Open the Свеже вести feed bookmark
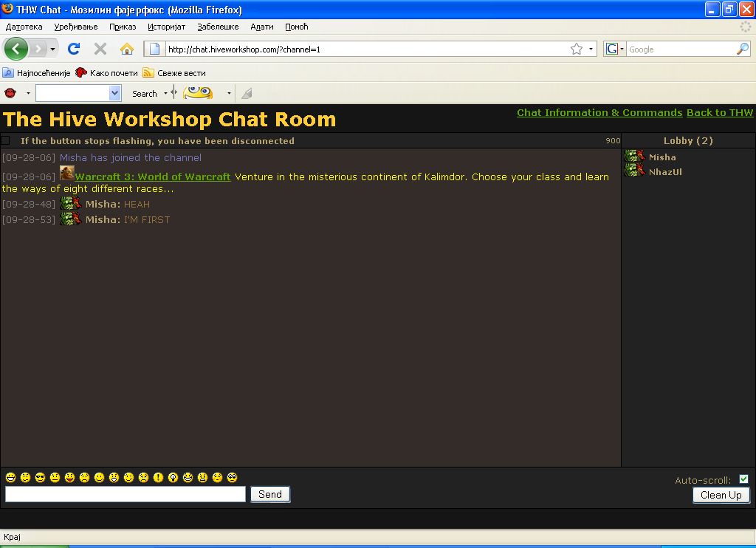The image size is (756, 548). (x=174, y=73)
